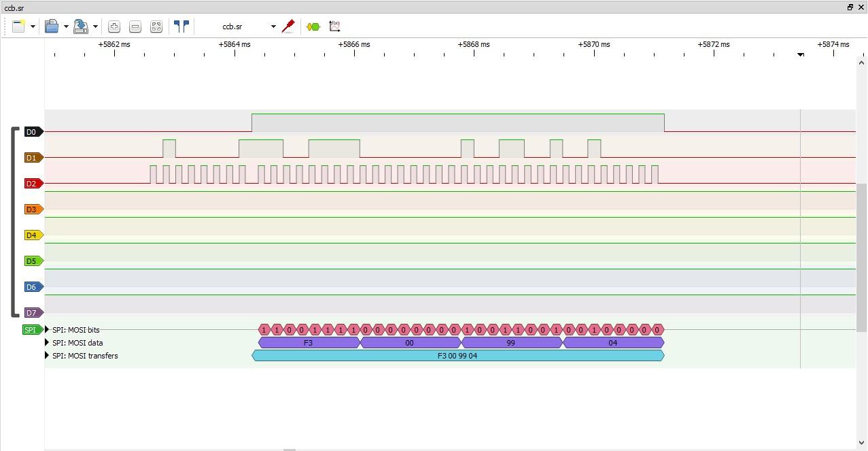
Task: Click the Zoom to fit icon
Action: 156,27
